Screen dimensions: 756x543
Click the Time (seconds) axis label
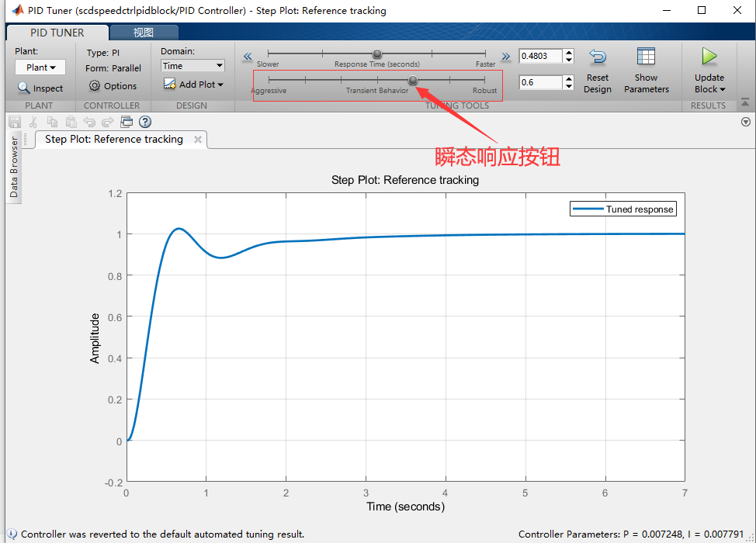pos(405,507)
